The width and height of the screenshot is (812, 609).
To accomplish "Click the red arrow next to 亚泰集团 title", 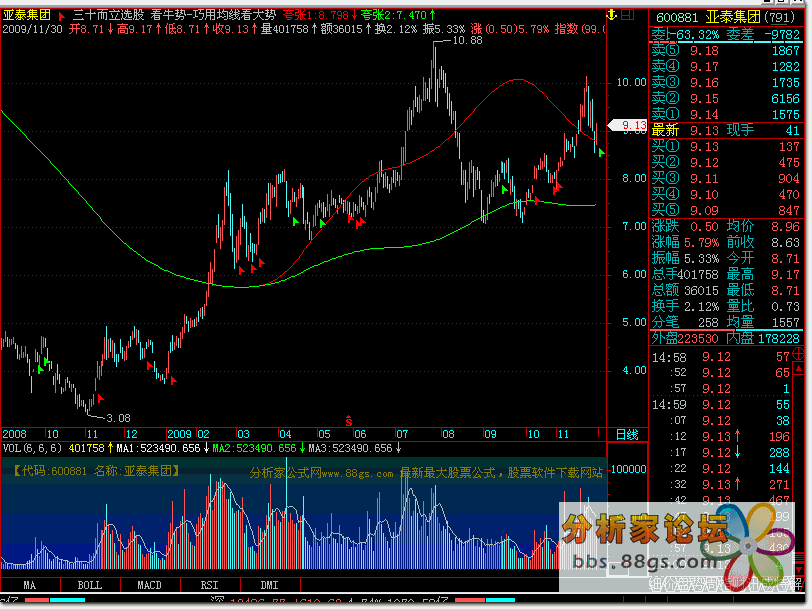I will [61, 17].
